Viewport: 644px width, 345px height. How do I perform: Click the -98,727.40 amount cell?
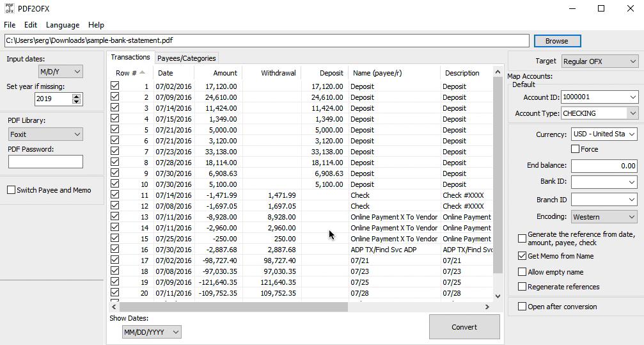point(220,261)
